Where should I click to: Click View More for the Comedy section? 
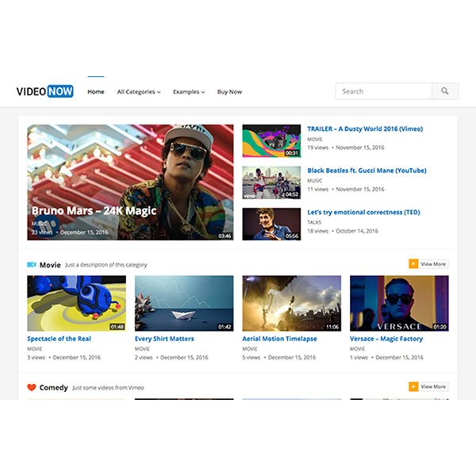pyautogui.click(x=433, y=386)
